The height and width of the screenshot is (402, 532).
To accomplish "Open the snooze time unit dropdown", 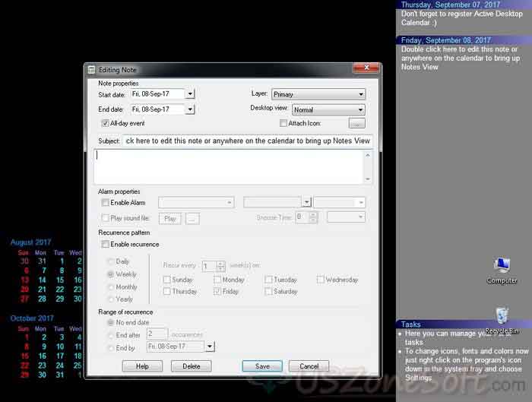I will [x=346, y=217].
